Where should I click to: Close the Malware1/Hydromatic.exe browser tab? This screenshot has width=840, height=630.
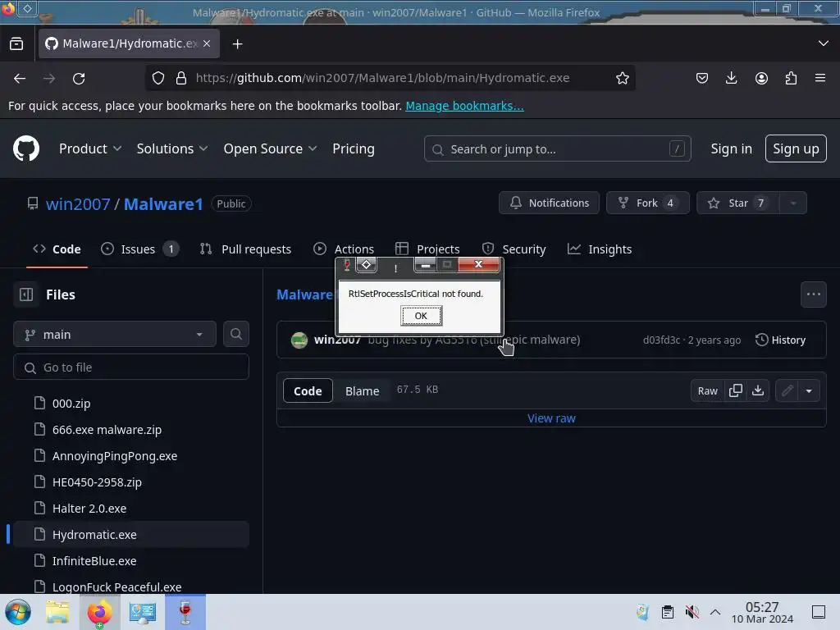click(x=207, y=43)
